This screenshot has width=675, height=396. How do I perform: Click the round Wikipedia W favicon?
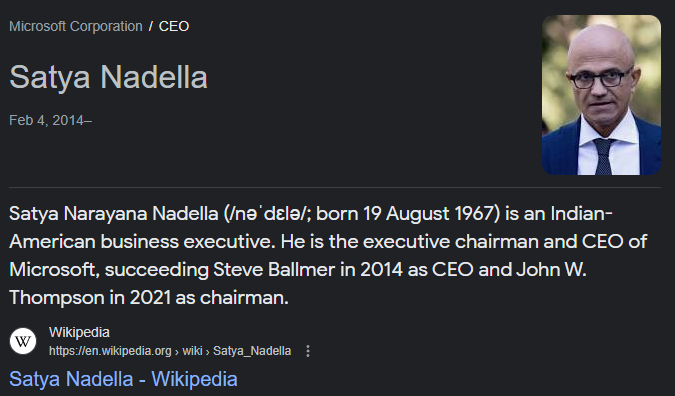pyautogui.click(x=23, y=341)
